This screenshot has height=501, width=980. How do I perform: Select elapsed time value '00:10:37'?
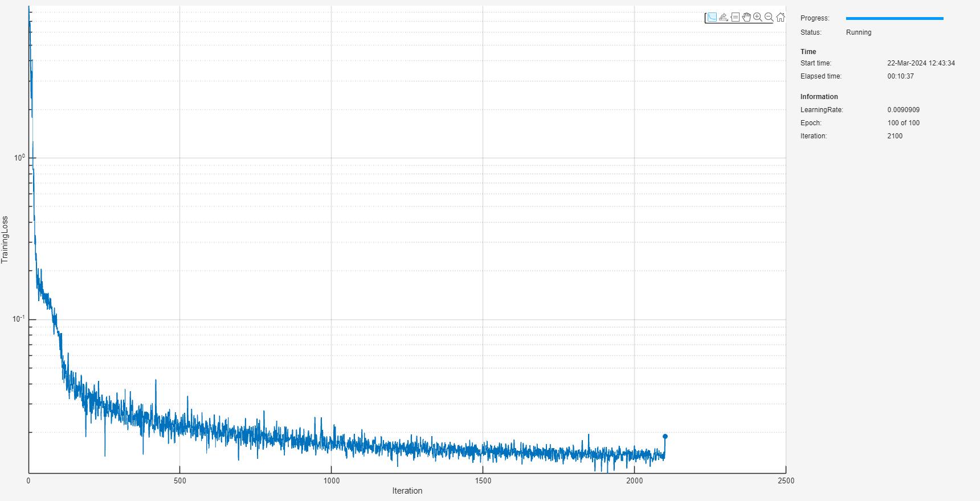click(900, 76)
